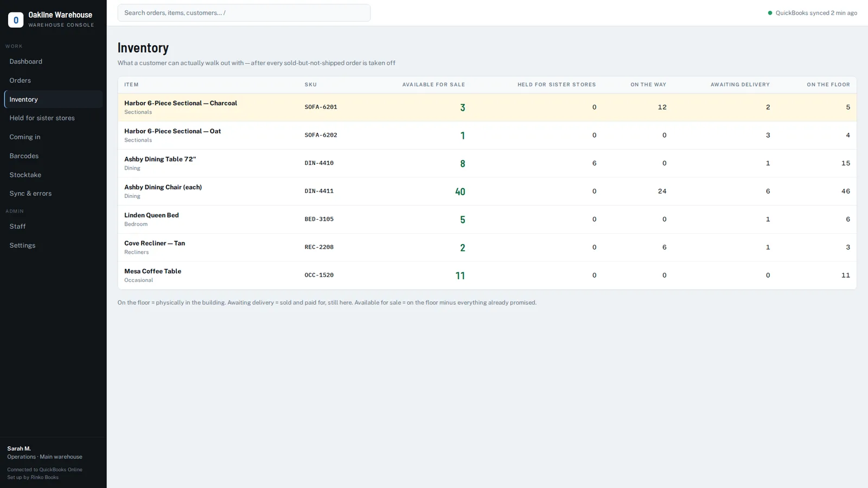The image size is (868, 488).
Task: Open Staff admin page
Action: (53, 227)
